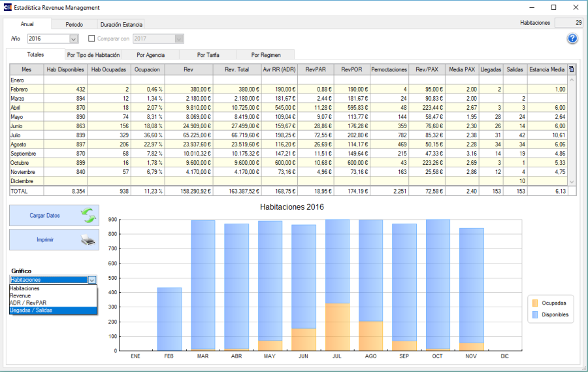Image resolution: width=588 pixels, height=372 pixels.
Task: Click the Habitaciones 2016 chart title
Action: point(292,207)
